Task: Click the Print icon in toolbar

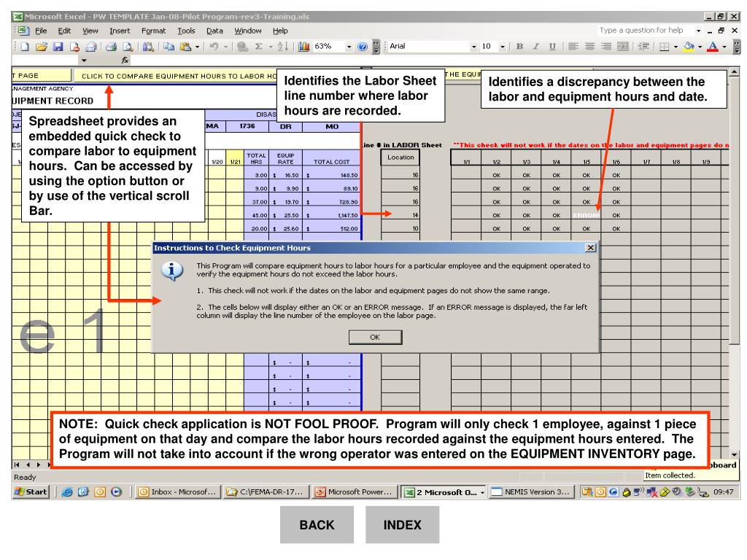Action: pos(111,47)
